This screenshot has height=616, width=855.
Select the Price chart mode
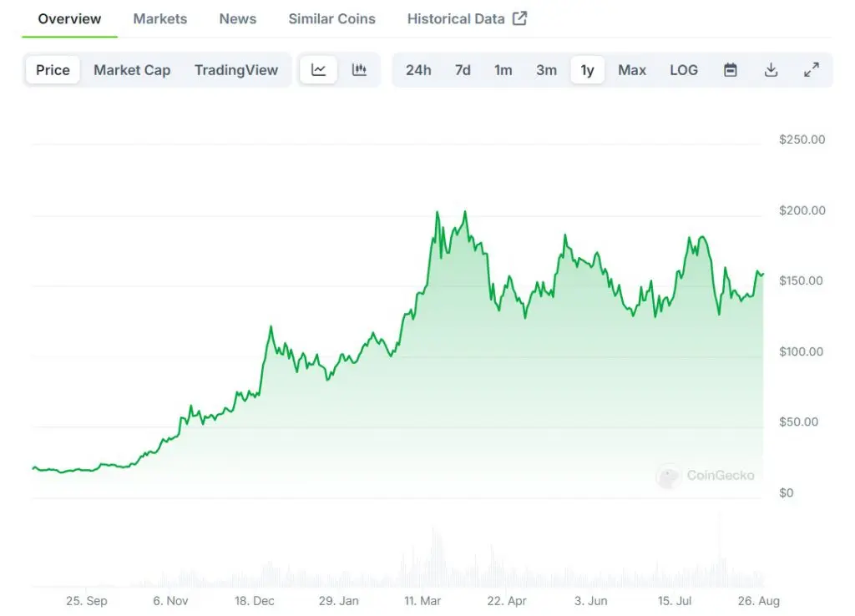click(x=53, y=70)
